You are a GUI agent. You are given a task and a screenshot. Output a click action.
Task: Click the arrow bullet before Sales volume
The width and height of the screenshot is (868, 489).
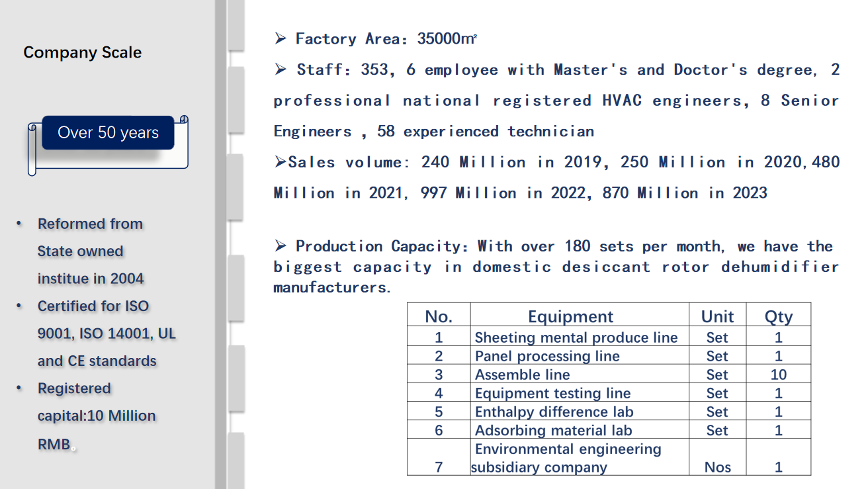[280, 162]
